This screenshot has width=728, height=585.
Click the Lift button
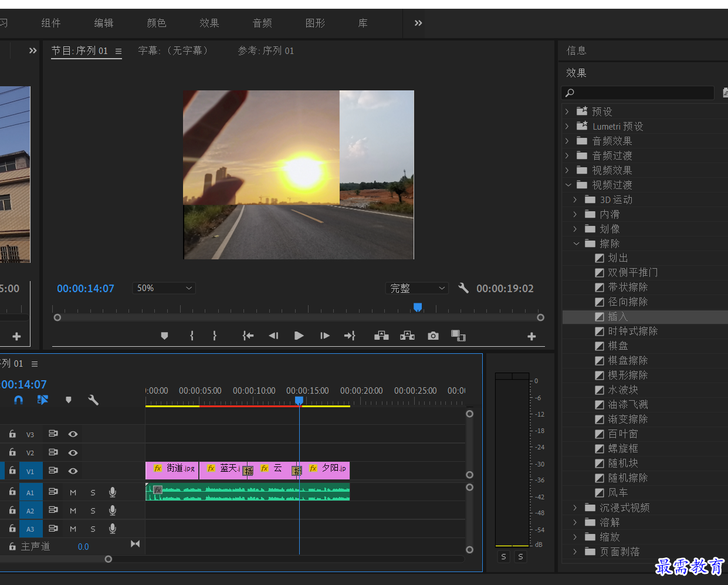381,336
